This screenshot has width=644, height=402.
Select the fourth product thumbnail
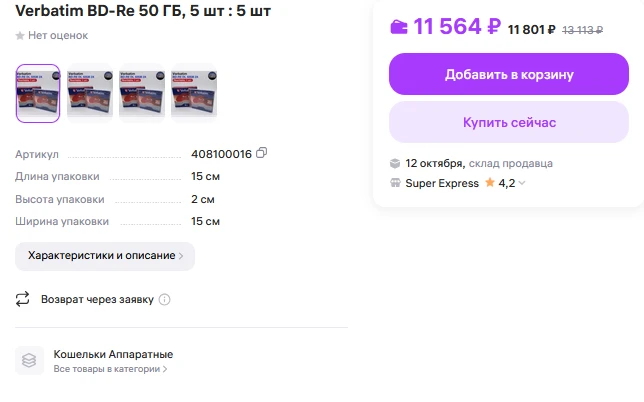coord(194,93)
